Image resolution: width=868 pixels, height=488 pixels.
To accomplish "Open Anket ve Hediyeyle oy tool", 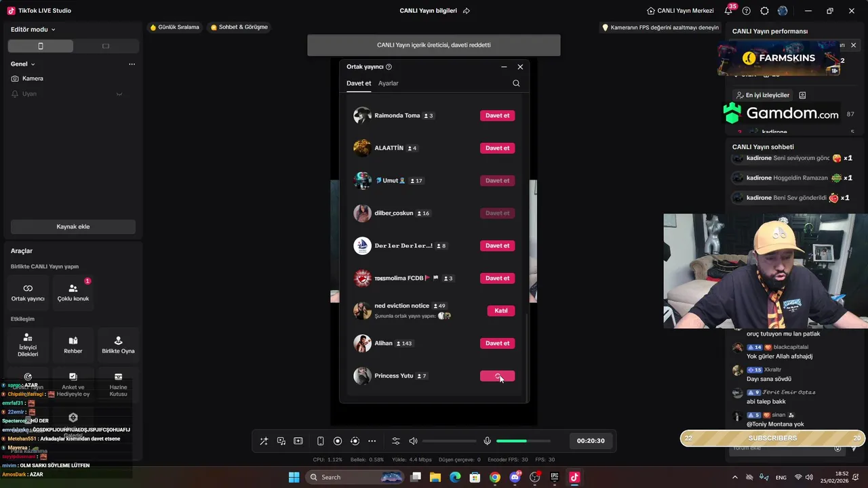I will click(73, 384).
